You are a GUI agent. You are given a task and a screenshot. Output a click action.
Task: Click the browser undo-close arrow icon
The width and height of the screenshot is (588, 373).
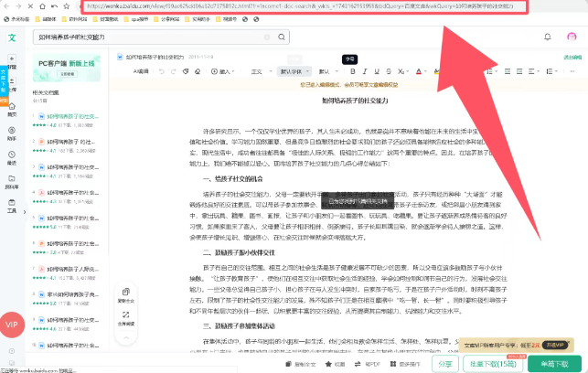pyautogui.click(x=54, y=6)
